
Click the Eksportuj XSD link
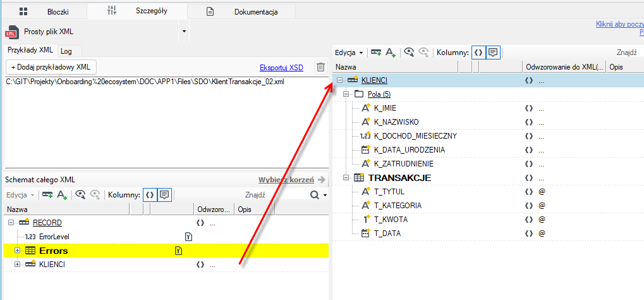281,68
